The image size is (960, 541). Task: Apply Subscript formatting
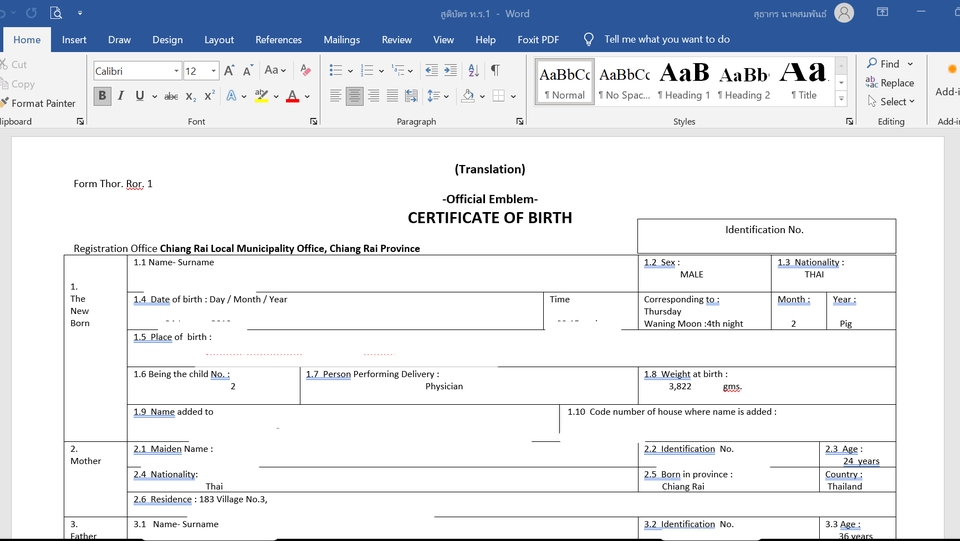tap(191, 96)
